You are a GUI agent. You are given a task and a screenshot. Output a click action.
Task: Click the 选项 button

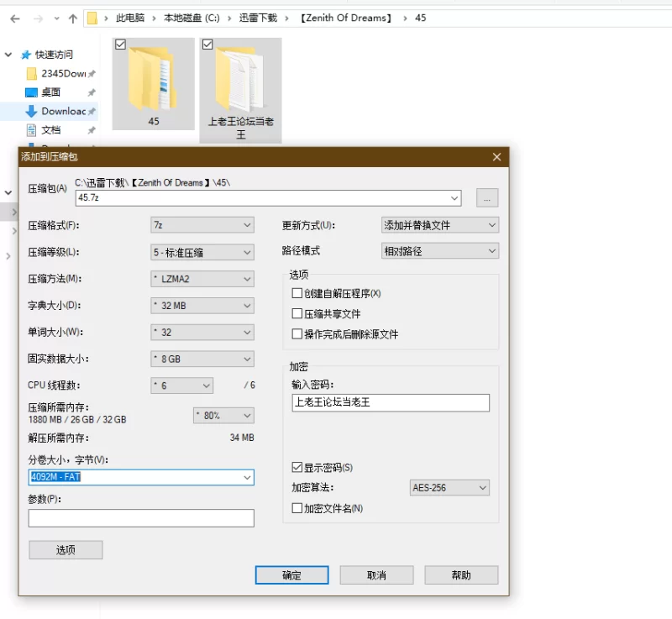[66, 550]
